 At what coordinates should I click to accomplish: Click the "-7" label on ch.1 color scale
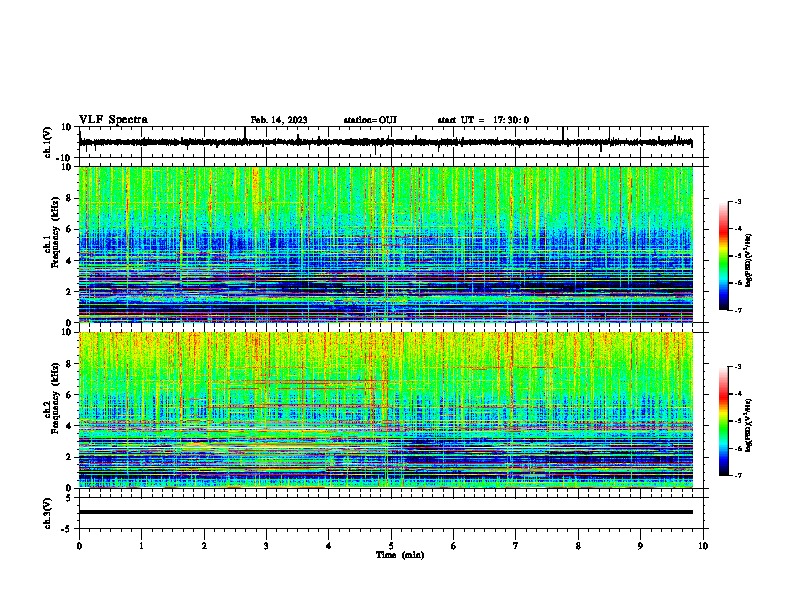coord(737,310)
